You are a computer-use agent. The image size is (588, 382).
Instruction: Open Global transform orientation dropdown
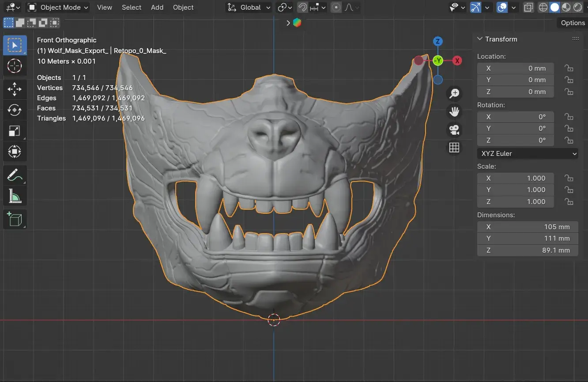(249, 8)
